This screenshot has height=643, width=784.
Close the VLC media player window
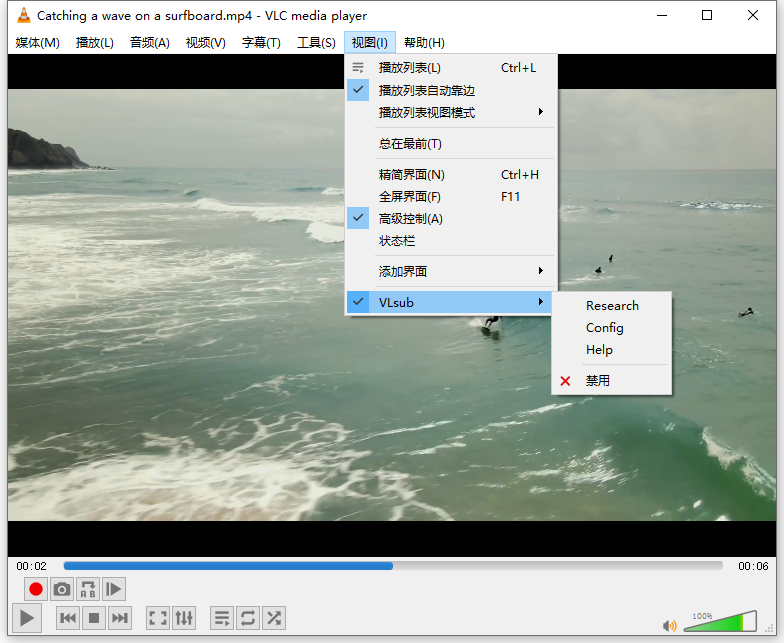752,16
